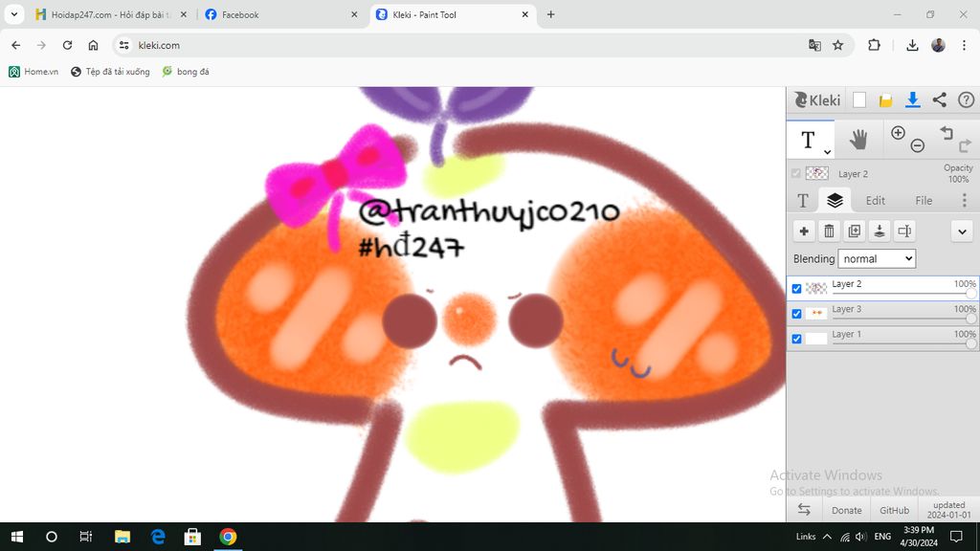Open the three-dot more options menu
The image size is (980, 551).
pyautogui.click(x=965, y=200)
